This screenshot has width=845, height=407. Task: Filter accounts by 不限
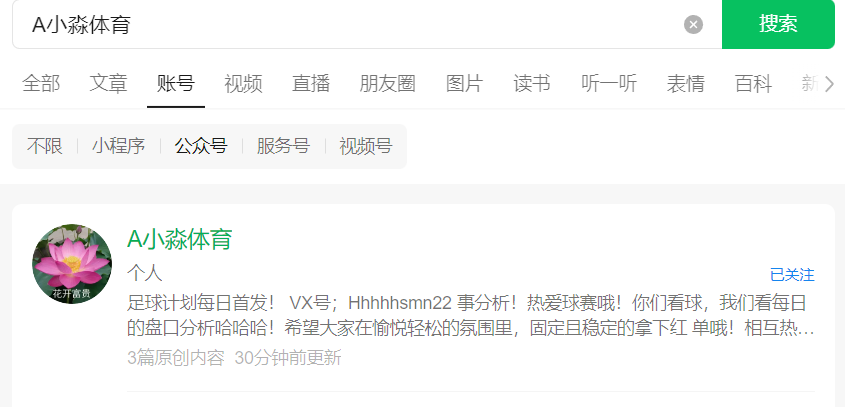point(45,146)
